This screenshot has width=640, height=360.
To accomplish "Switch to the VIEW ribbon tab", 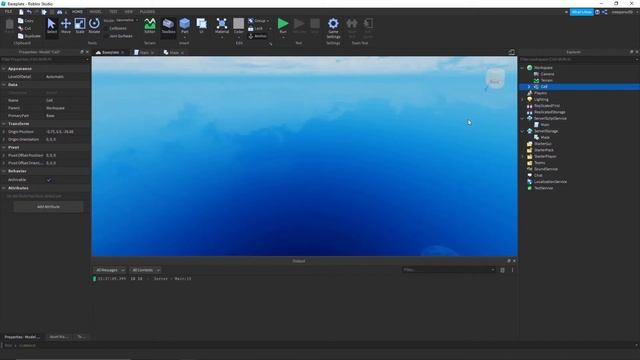I will (x=129, y=12).
